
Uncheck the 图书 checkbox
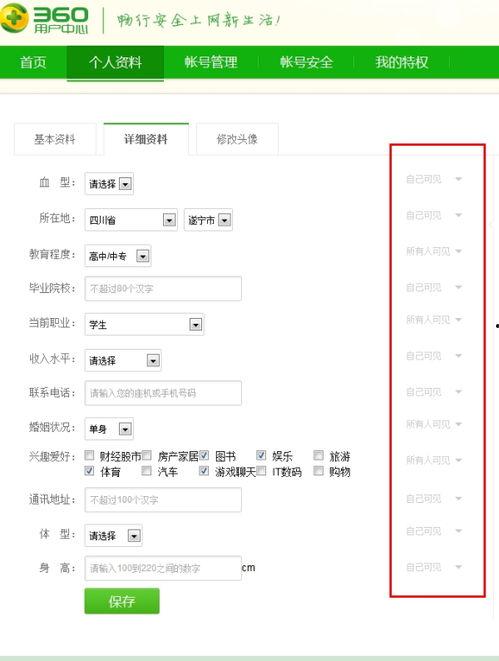[204, 455]
